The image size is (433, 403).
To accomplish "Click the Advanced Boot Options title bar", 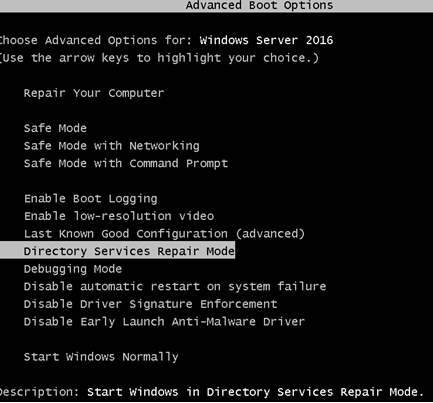I will point(217,6).
